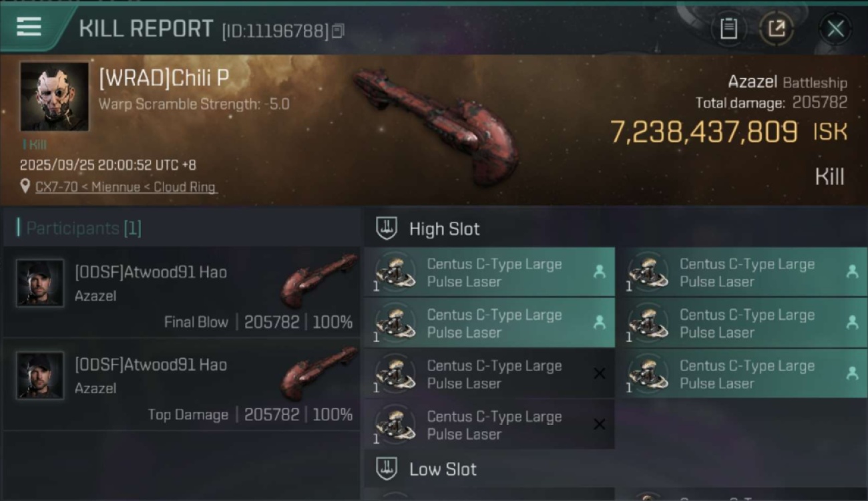Click the destroyed Azazel ship image
Image resolution: width=868 pixels, height=501 pixels.
438,125
